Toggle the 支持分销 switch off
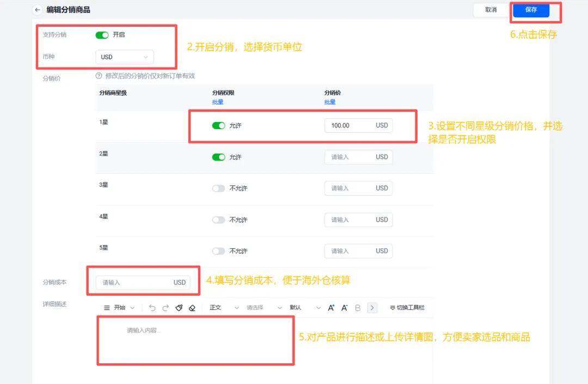The width and height of the screenshot is (588, 384). pos(102,35)
